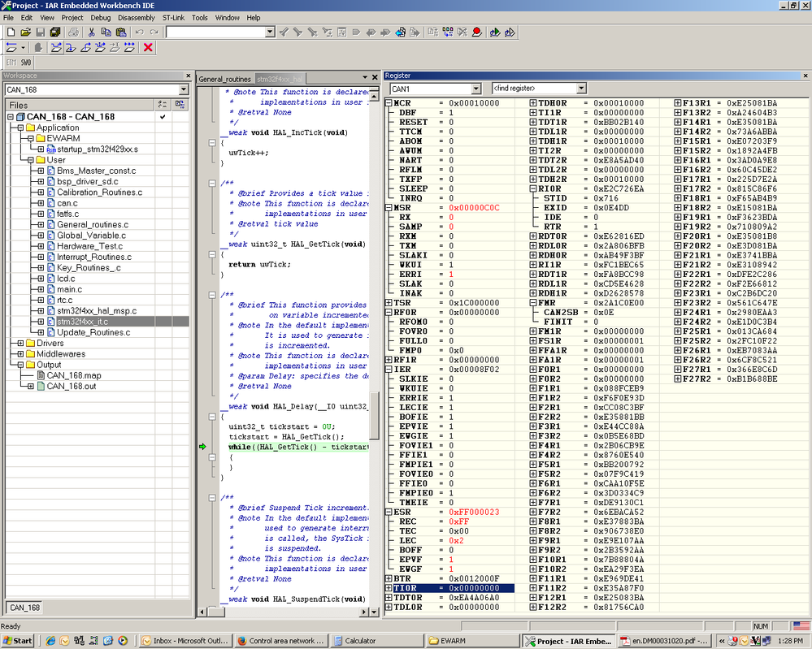Collapse the ESR register node
Image resolution: width=812 pixels, height=649 pixels.
pyautogui.click(x=389, y=512)
